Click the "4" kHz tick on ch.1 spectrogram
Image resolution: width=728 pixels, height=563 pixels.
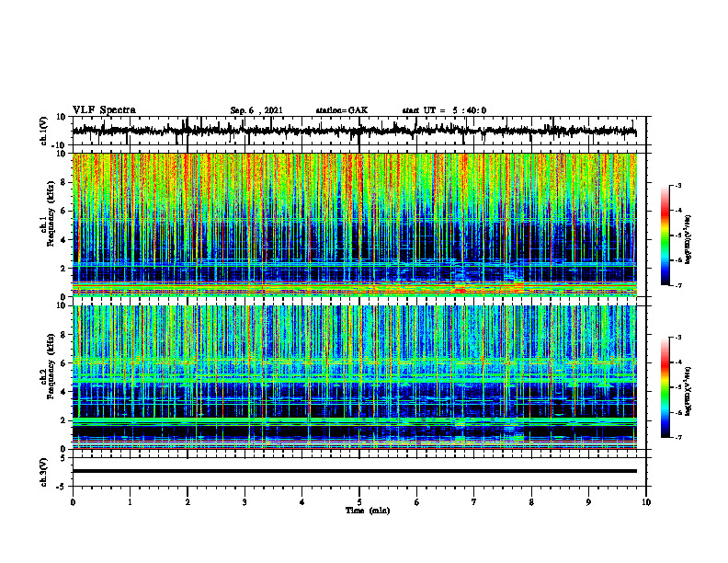64,240
